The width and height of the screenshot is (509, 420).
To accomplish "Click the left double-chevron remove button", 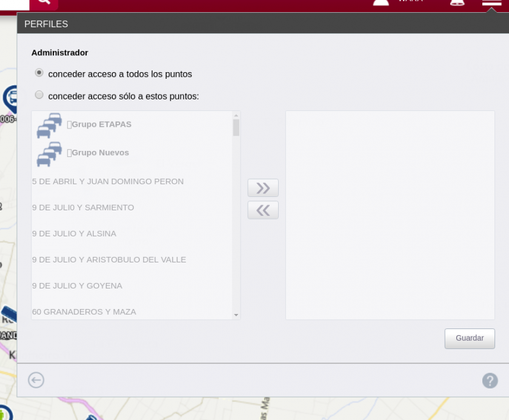I will [x=263, y=210].
